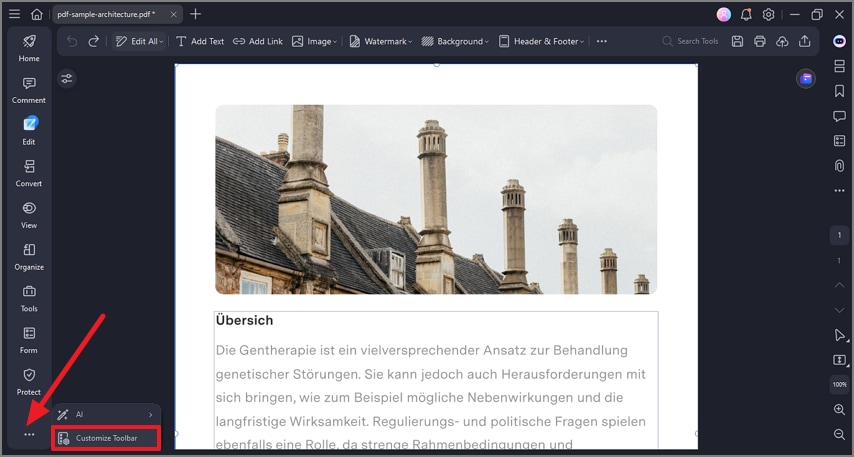The width and height of the screenshot is (854, 457).
Task: Expand the Edit All dropdown
Action: 139,41
